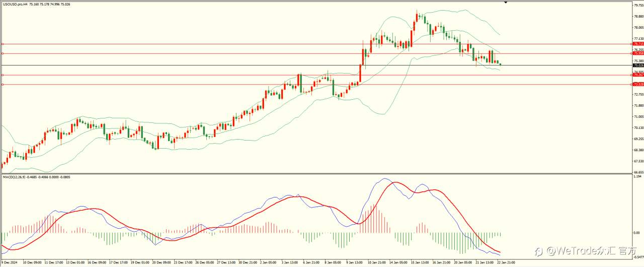644x267 pixels.
Task: Click the 13 Dec 01:00 time label
Action: [75, 262]
